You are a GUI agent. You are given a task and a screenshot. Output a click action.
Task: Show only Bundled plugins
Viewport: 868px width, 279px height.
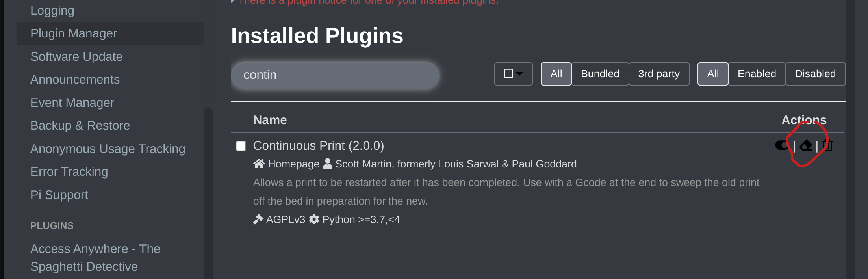599,73
